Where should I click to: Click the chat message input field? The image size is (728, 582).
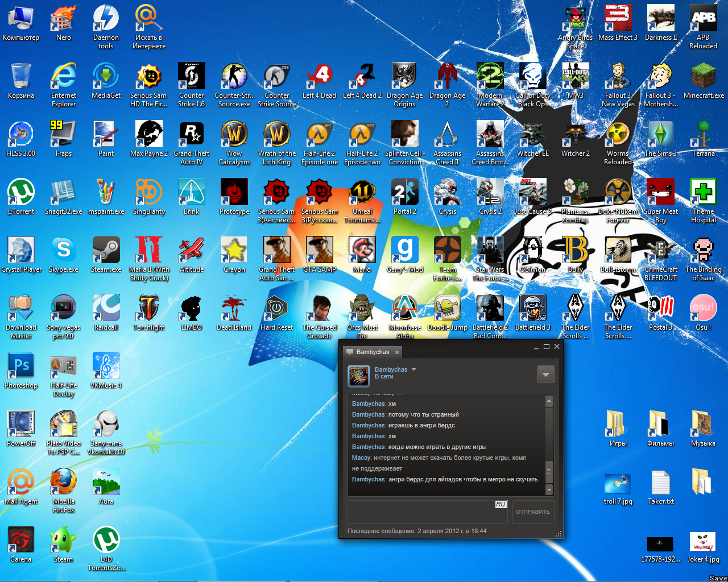(x=428, y=512)
